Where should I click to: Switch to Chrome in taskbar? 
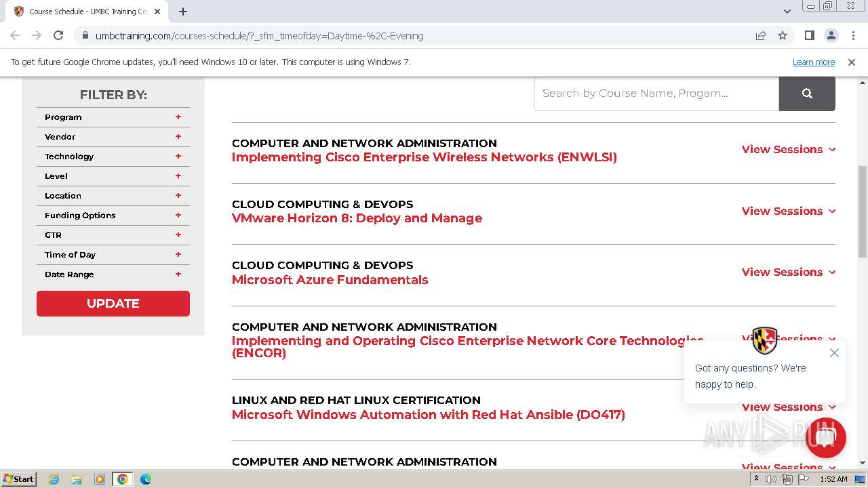(123, 479)
